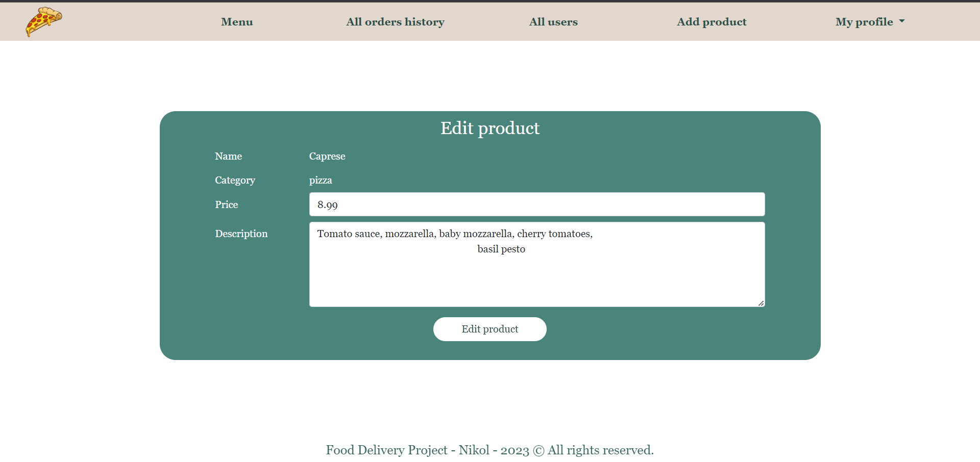Click the Category label

pyautogui.click(x=235, y=181)
